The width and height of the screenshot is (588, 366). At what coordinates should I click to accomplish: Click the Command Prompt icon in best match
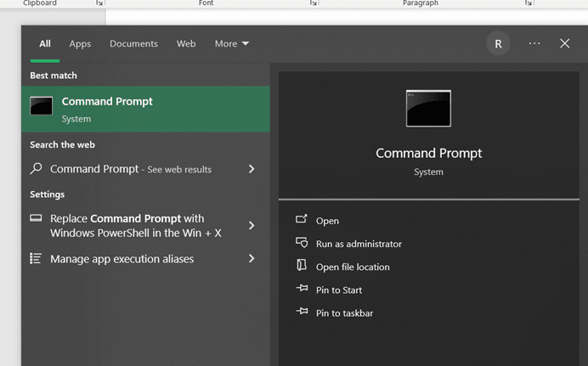(42, 106)
